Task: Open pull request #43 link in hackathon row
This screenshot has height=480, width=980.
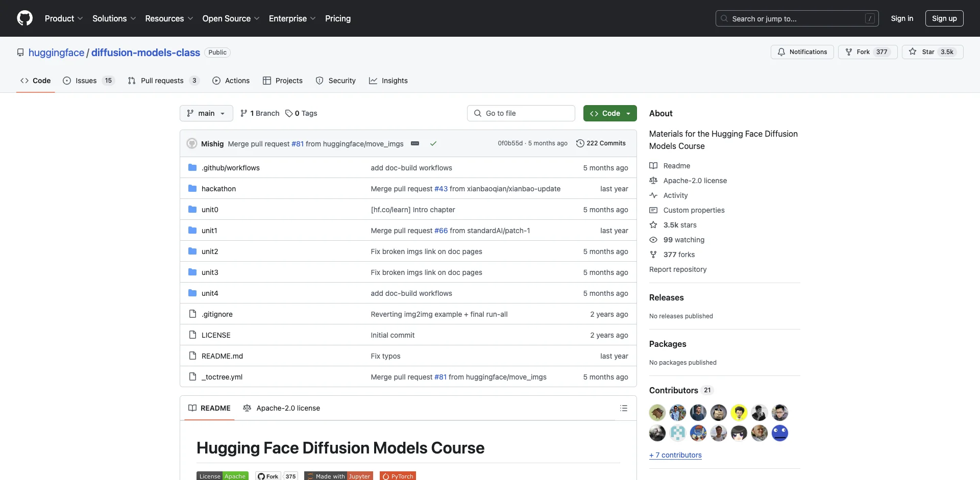Action: (x=441, y=189)
